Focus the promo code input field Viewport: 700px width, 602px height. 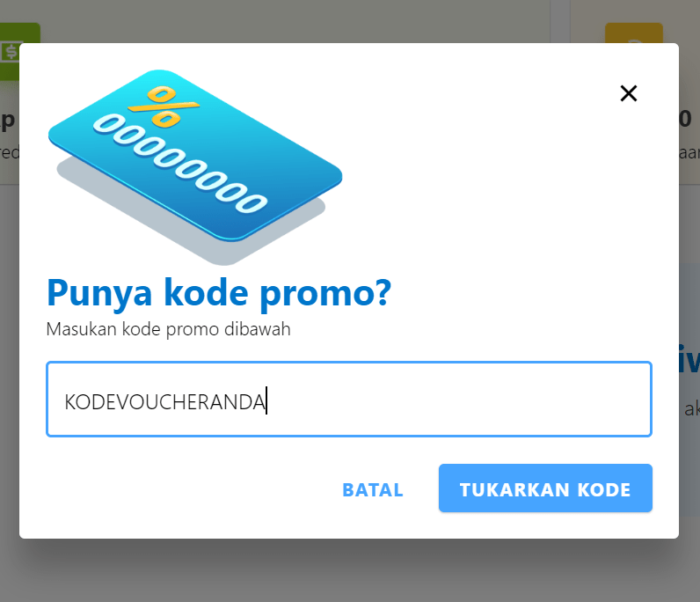[348, 399]
